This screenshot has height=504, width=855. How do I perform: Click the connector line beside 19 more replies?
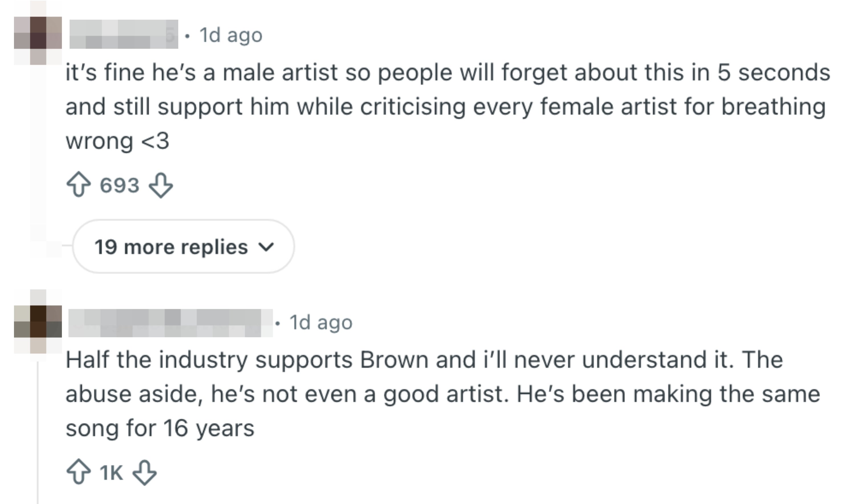(67, 245)
